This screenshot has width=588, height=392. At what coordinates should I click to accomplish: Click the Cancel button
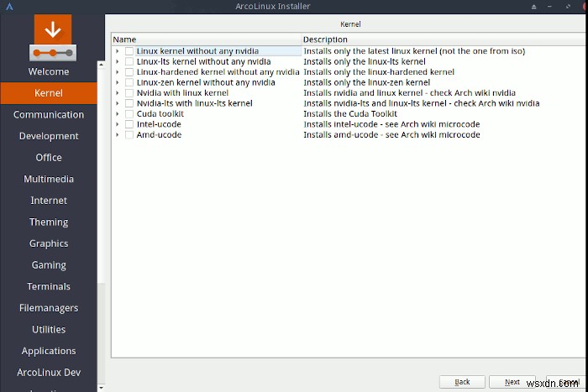point(568,382)
